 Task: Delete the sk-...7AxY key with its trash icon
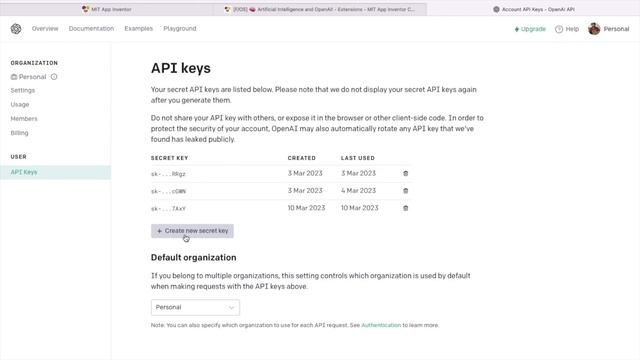(405, 208)
